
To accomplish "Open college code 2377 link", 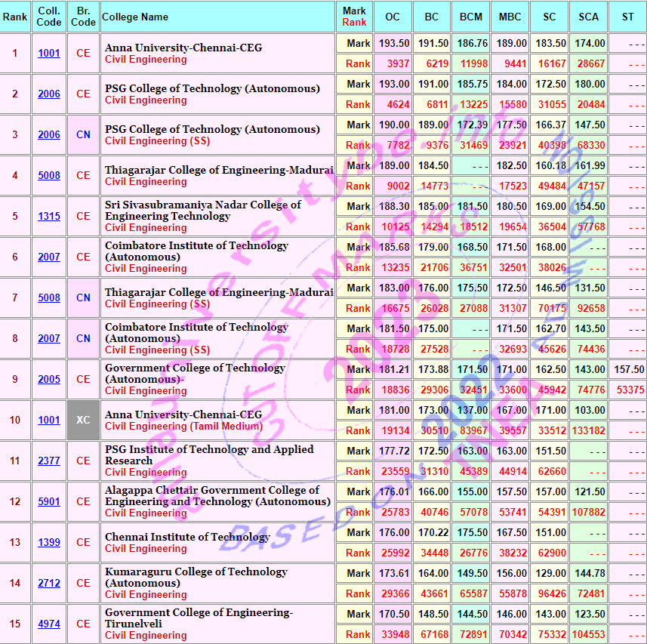I will (49, 461).
